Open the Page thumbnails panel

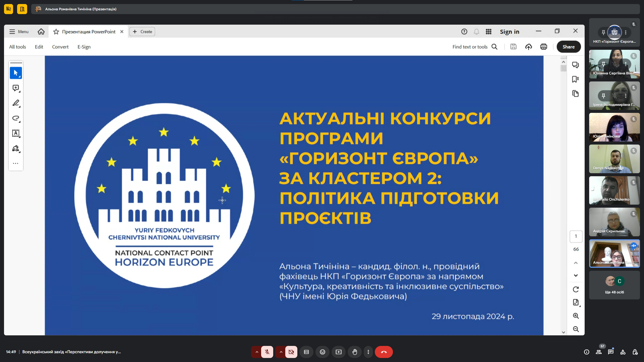coord(576,93)
